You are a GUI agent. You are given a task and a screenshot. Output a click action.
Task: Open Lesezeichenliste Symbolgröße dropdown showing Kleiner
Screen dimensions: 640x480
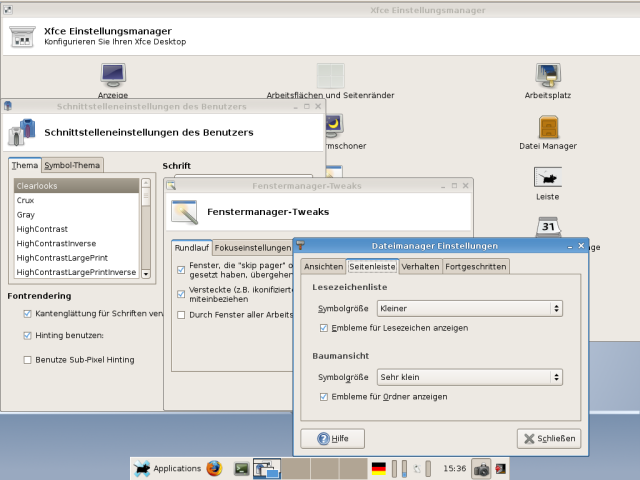(x=469, y=308)
